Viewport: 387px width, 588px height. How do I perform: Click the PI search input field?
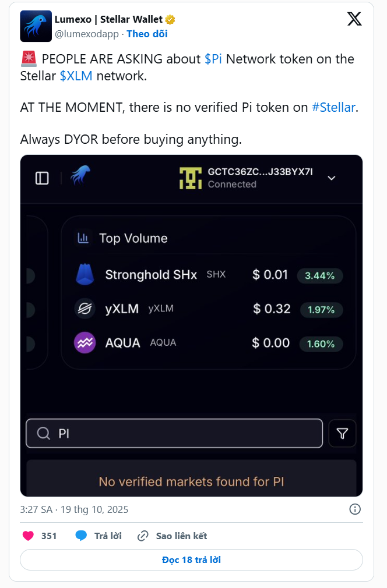point(175,434)
